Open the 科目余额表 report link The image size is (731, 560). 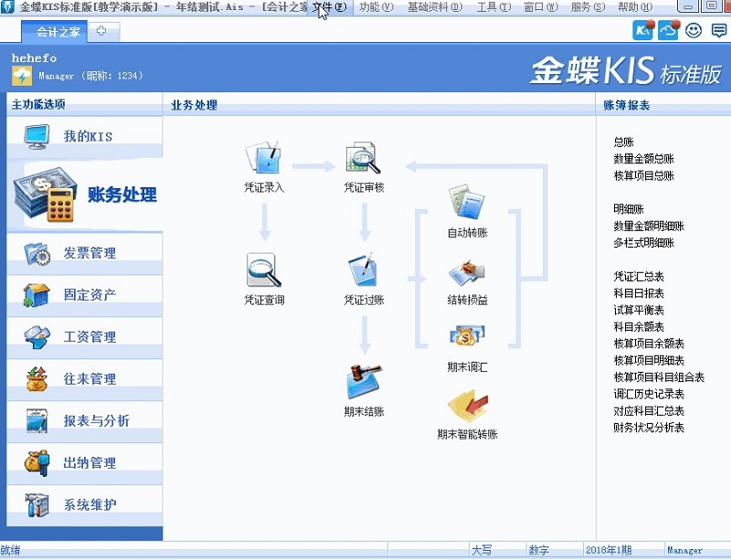[639, 327]
